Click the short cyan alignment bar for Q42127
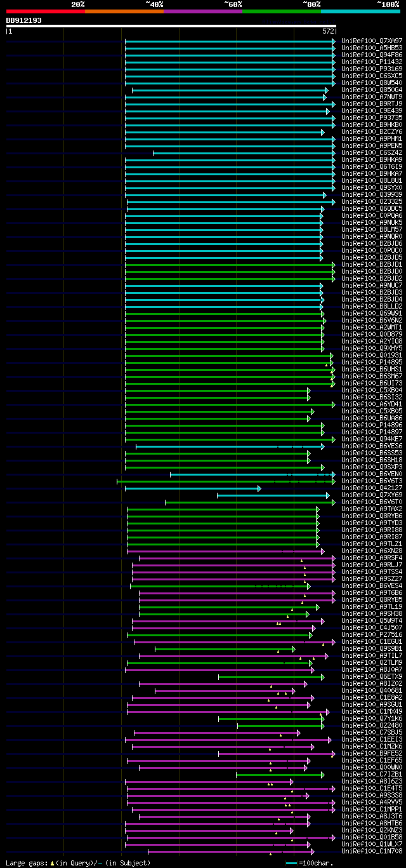 click(x=193, y=488)
